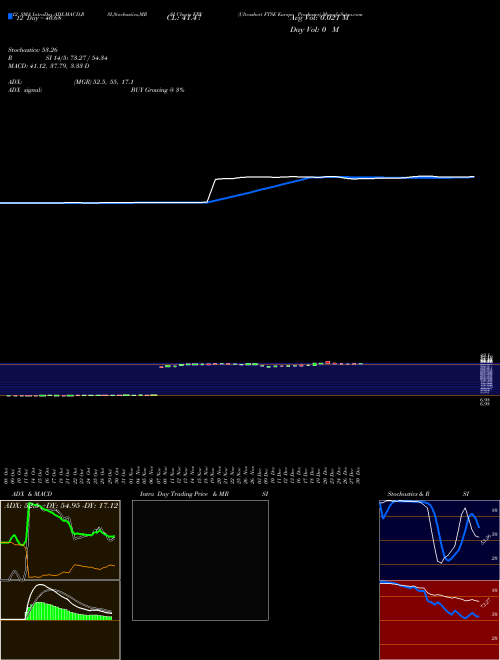Select the 'Day Vol: 0 M' value
The image size is (500, 660).
[314, 30]
